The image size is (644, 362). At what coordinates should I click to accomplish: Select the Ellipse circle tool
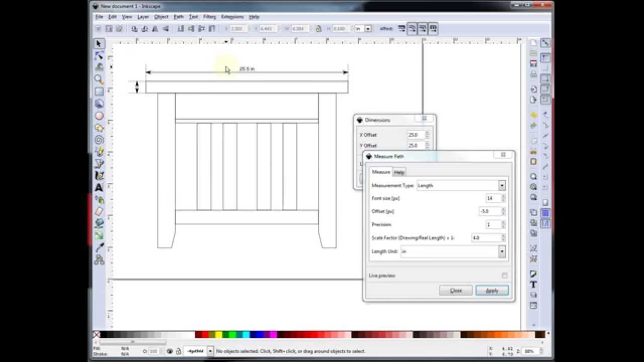coord(99,116)
